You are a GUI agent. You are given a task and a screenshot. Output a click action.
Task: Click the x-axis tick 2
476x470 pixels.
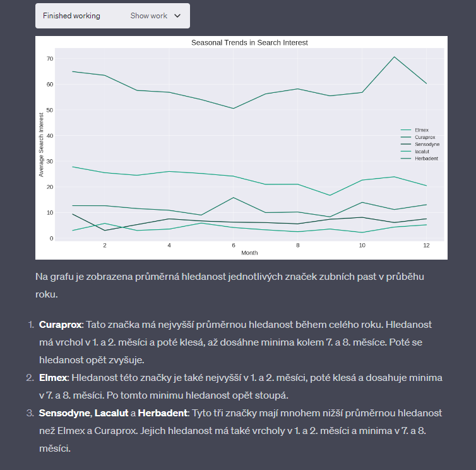tap(105, 245)
